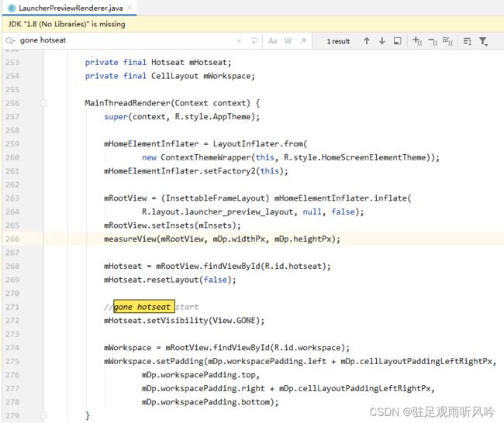Click 'launcher_preview_layout' on line 264
This screenshot has width=504, height=423.
coord(239,212)
